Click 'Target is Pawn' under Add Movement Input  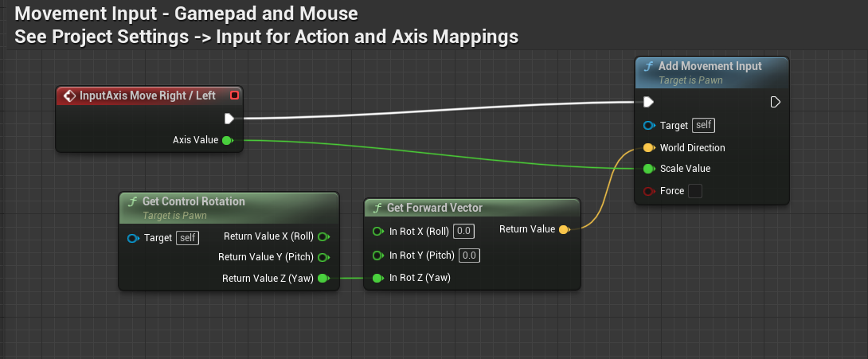(x=690, y=80)
